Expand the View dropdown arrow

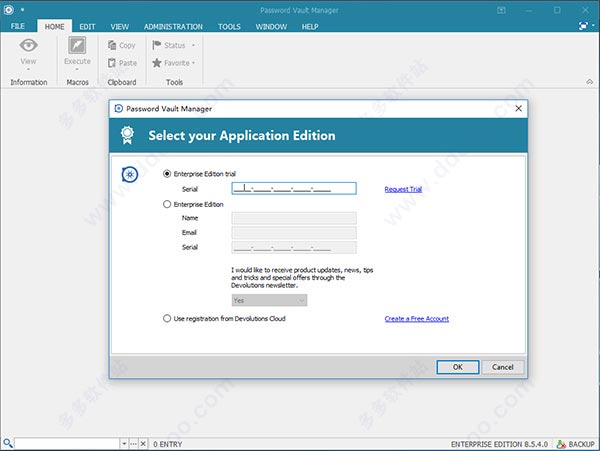(x=28, y=70)
